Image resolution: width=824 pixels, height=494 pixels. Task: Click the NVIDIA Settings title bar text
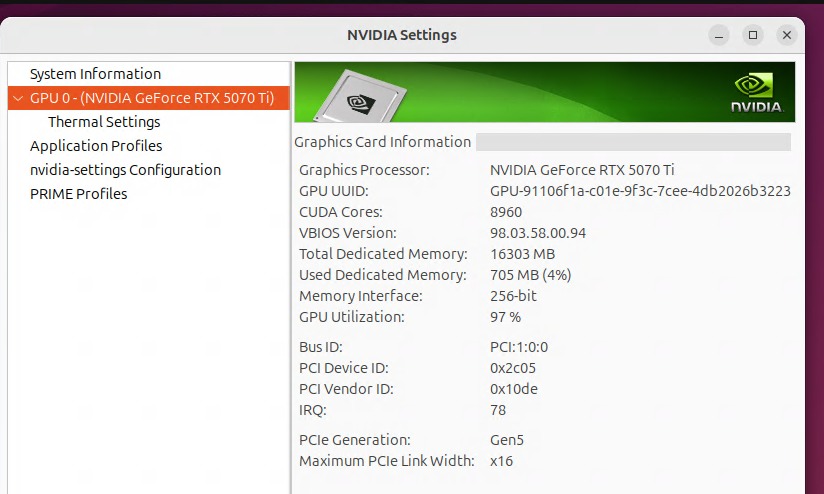click(402, 35)
